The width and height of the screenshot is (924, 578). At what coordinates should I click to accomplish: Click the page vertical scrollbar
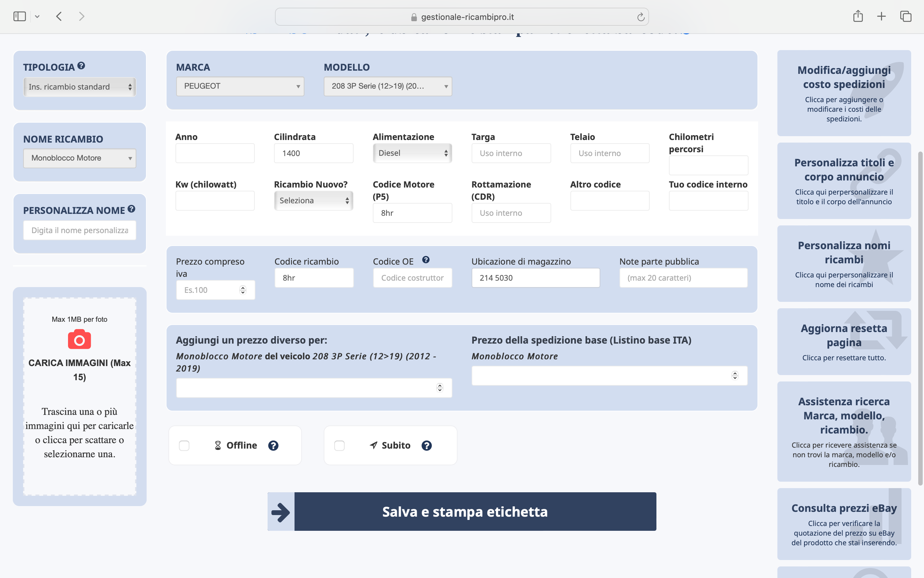click(920, 318)
